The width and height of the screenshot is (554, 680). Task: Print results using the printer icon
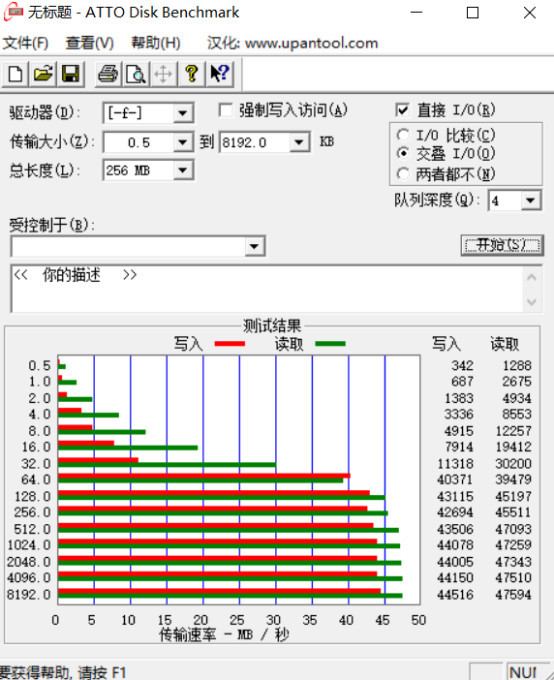tap(108, 74)
